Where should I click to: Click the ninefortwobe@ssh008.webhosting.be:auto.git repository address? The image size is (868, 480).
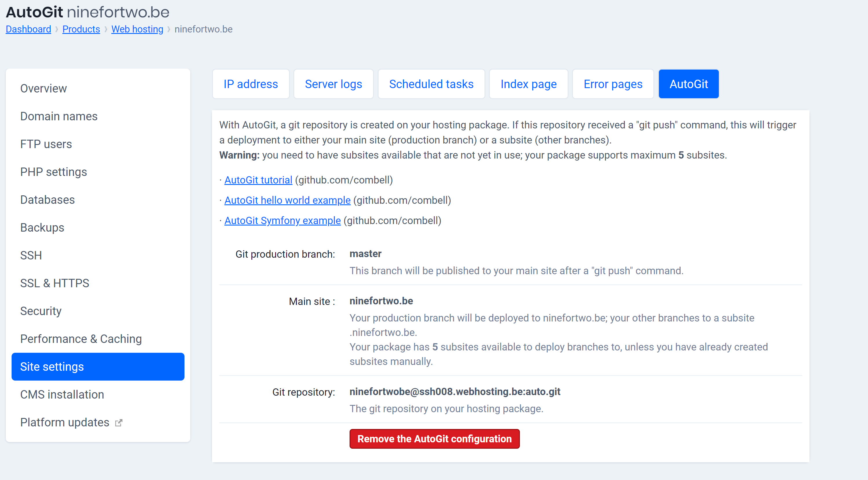[x=454, y=392]
